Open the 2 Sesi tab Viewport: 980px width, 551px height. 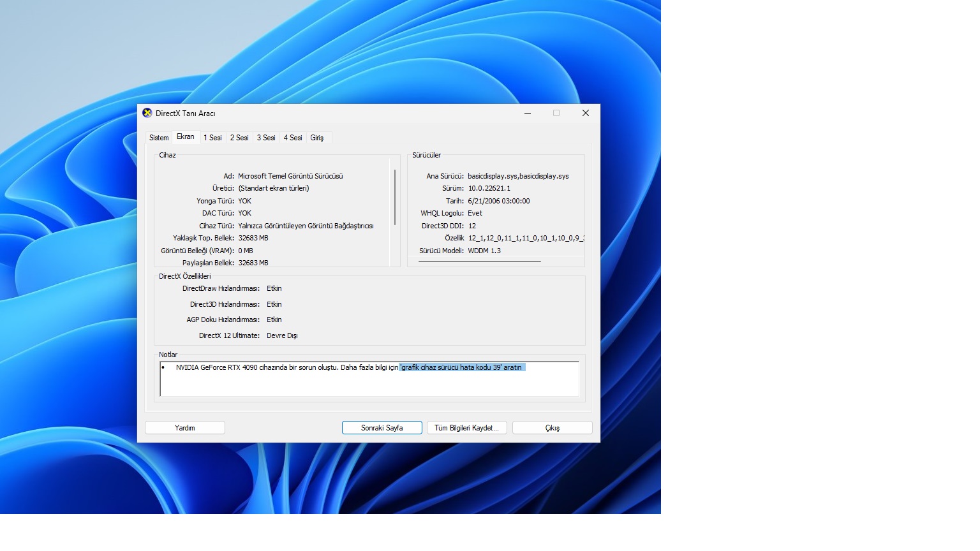pos(239,138)
